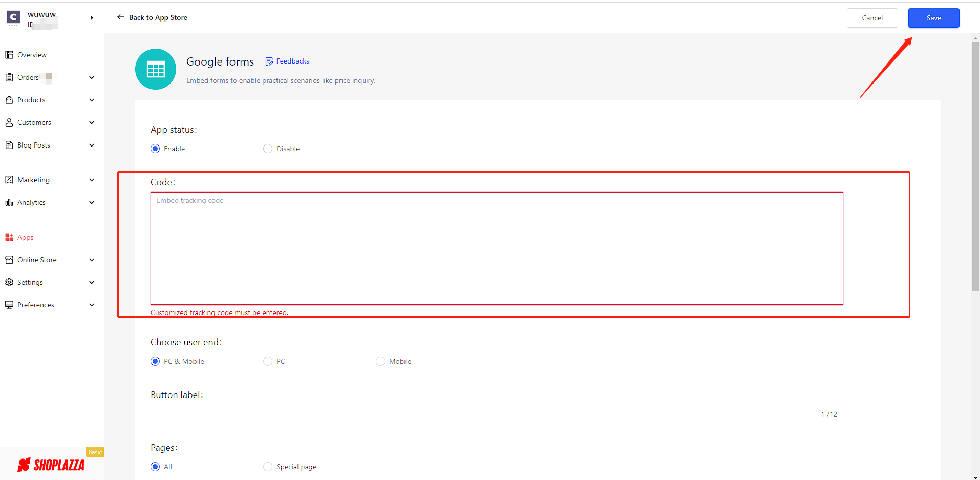
Task: Select Special page option
Action: coord(268,467)
